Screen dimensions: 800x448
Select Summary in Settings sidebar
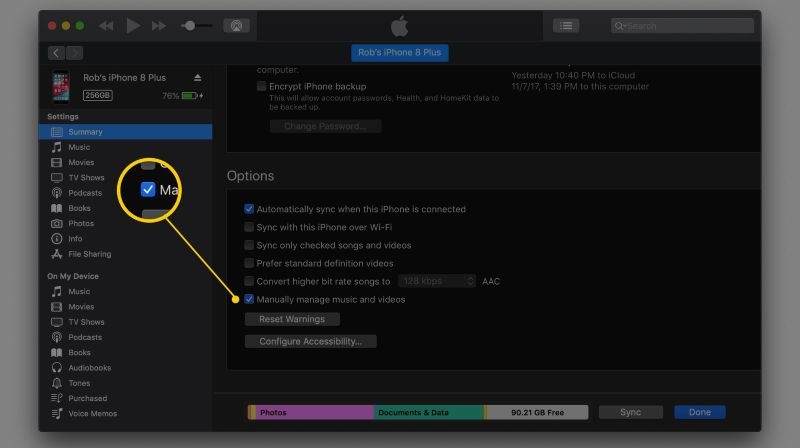pyautogui.click(x=85, y=132)
